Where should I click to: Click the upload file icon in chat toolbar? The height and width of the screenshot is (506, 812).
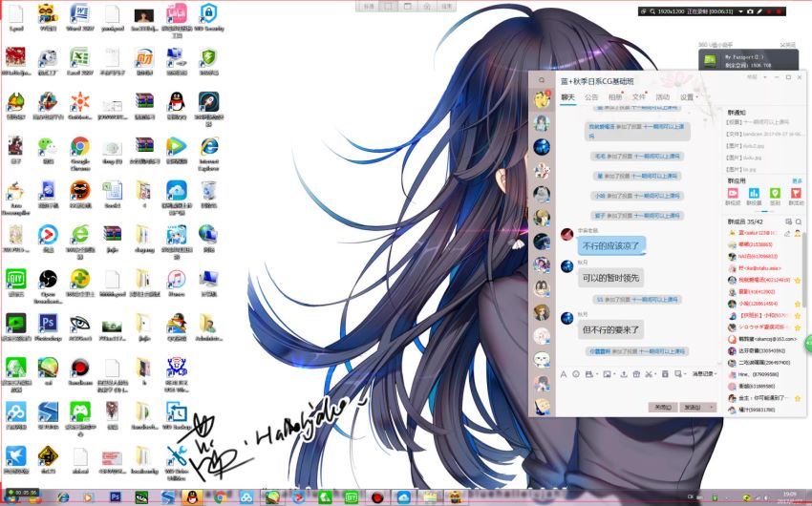[x=624, y=374]
